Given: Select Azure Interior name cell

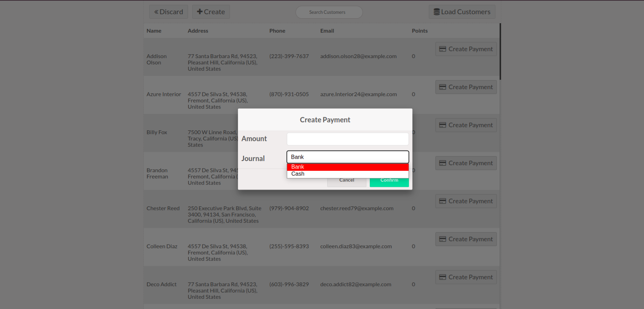Looking at the screenshot, I should 164,94.
